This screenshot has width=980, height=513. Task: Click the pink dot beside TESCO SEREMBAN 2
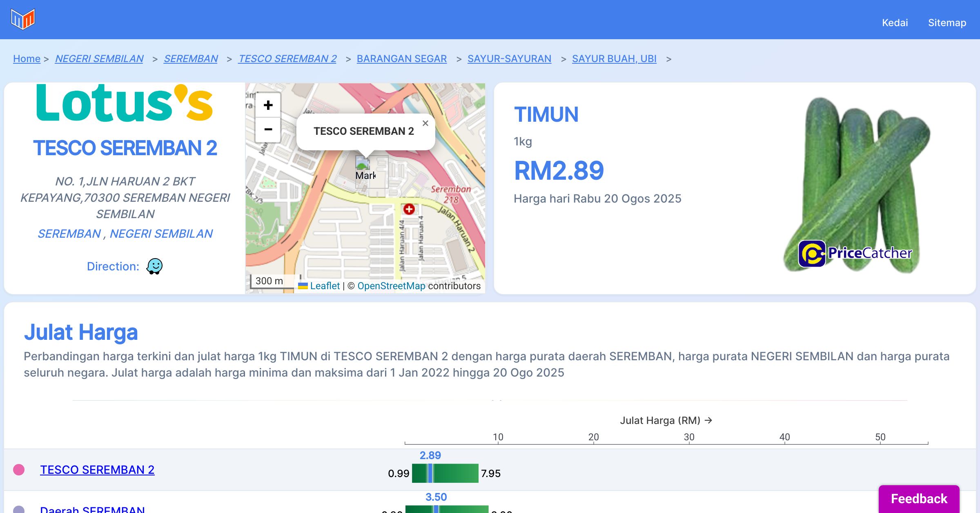pyautogui.click(x=19, y=470)
